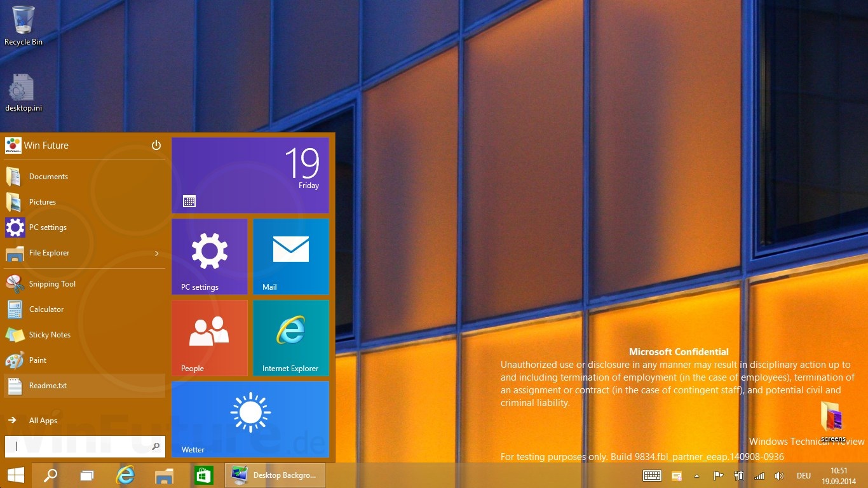The image size is (868, 488).
Task: Open the touch keyboard tray icon
Action: (x=652, y=475)
